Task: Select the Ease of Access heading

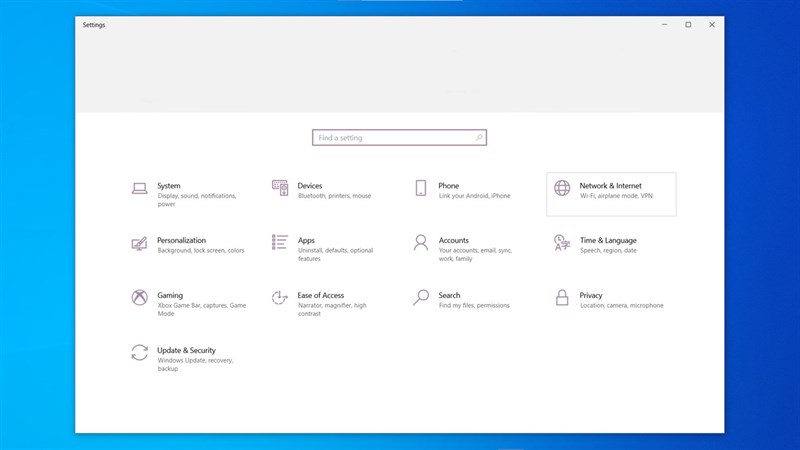Action: [x=320, y=295]
